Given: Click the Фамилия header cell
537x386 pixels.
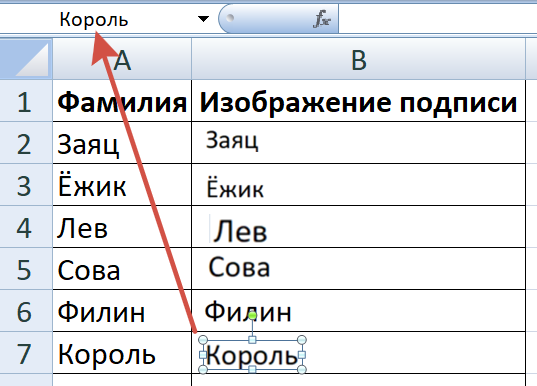Looking at the screenshot, I should (x=122, y=101).
